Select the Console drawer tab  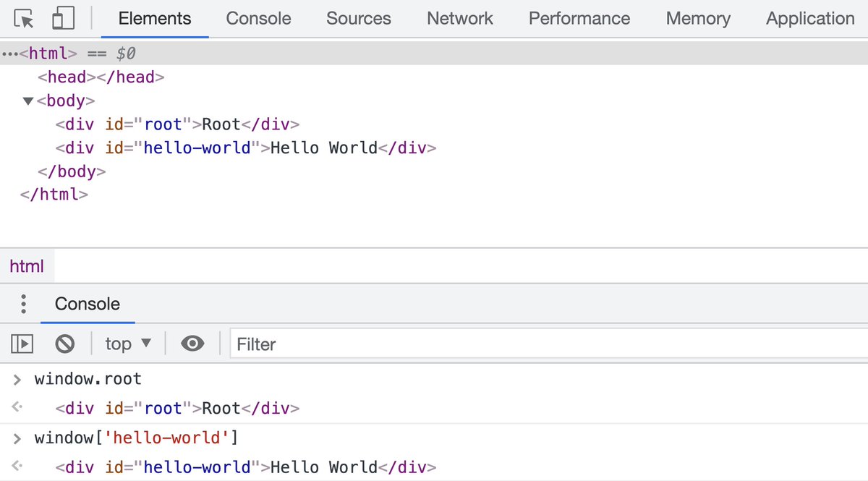(x=88, y=304)
